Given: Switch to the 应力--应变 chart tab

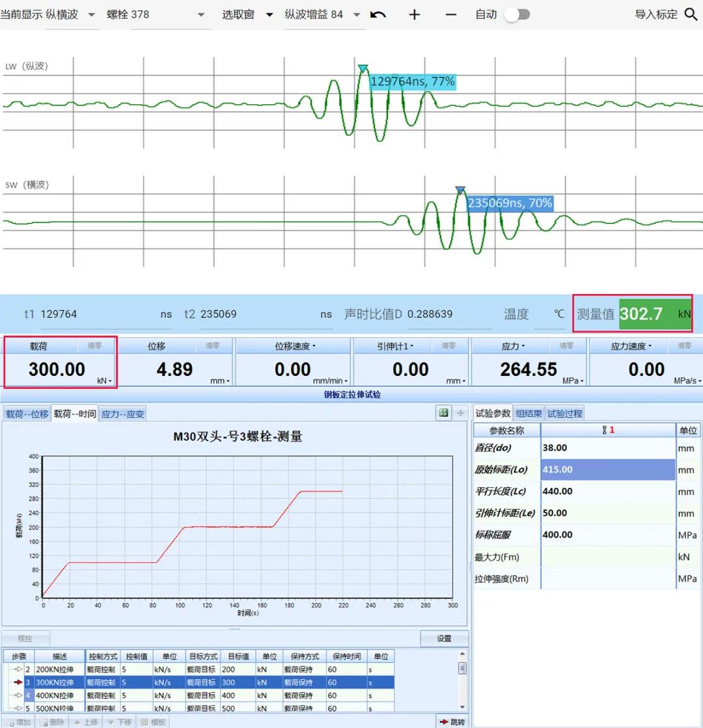Looking at the screenshot, I should [122, 414].
